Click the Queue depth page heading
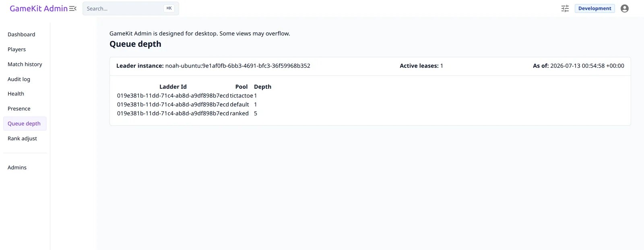 click(x=135, y=44)
